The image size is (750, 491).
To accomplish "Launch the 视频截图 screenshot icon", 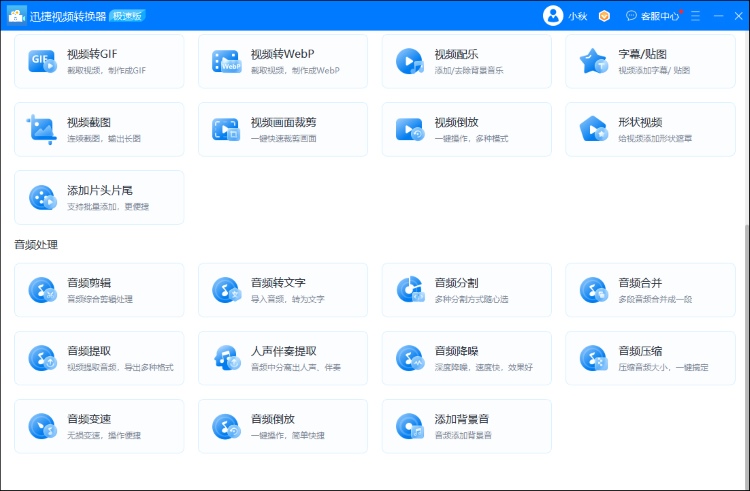I will tap(42, 129).
